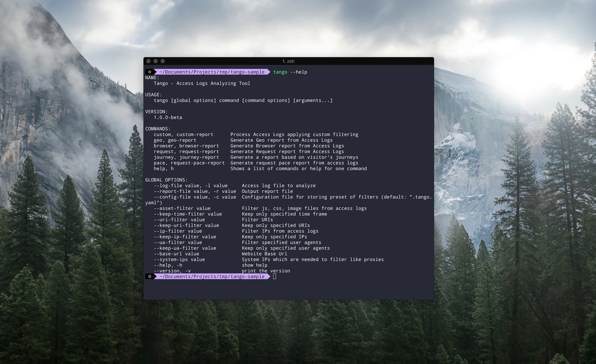Click the "Tango - Access Logs Analyzing Tool" line
The width and height of the screenshot is (596, 364).
tap(202, 83)
